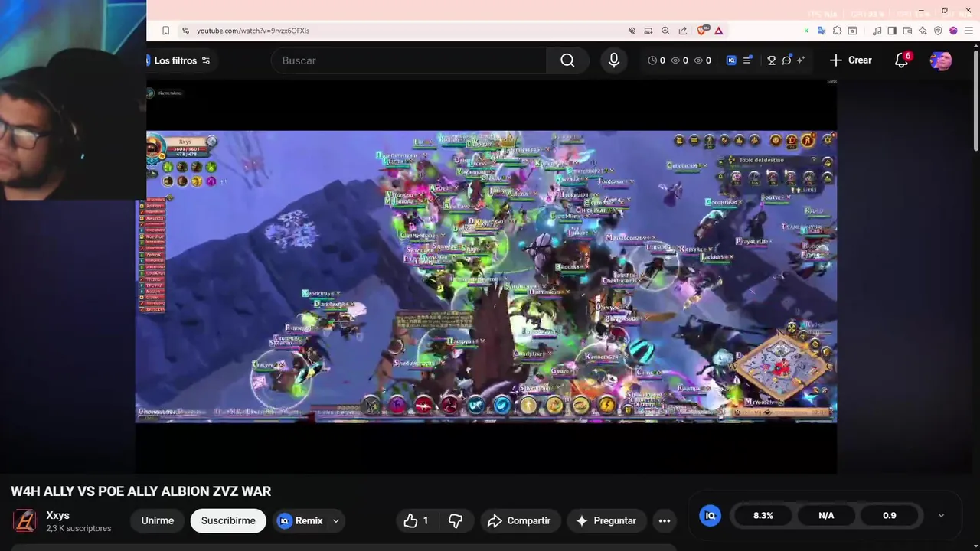The height and width of the screenshot is (551, 980).
Task: Expand the Remix dropdown arrow
Action: tap(335, 520)
